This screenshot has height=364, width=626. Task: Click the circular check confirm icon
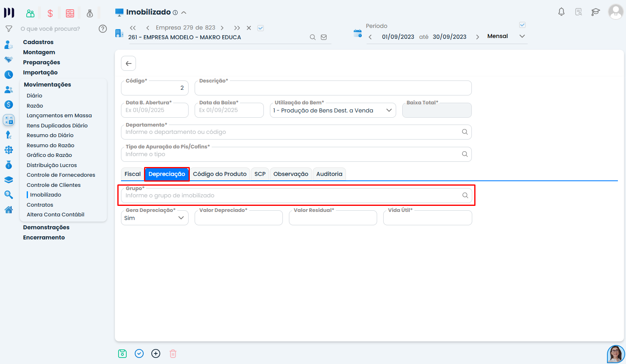coord(139,353)
